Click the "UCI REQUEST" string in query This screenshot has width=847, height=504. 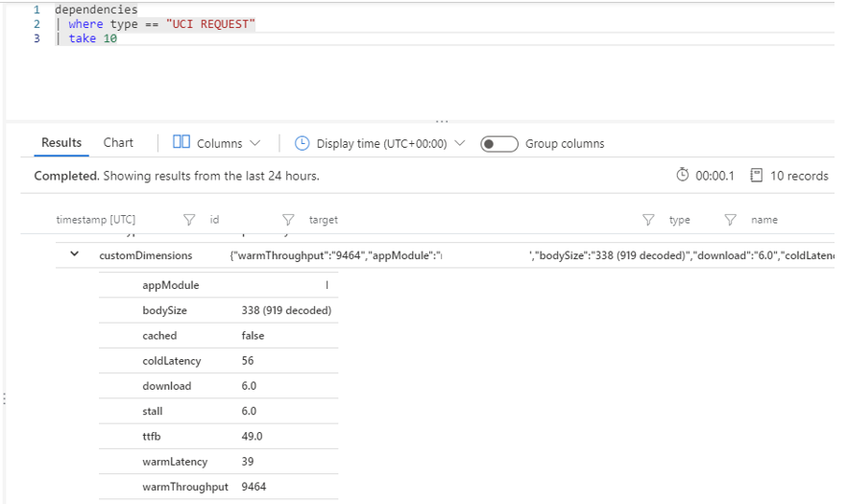210,24
